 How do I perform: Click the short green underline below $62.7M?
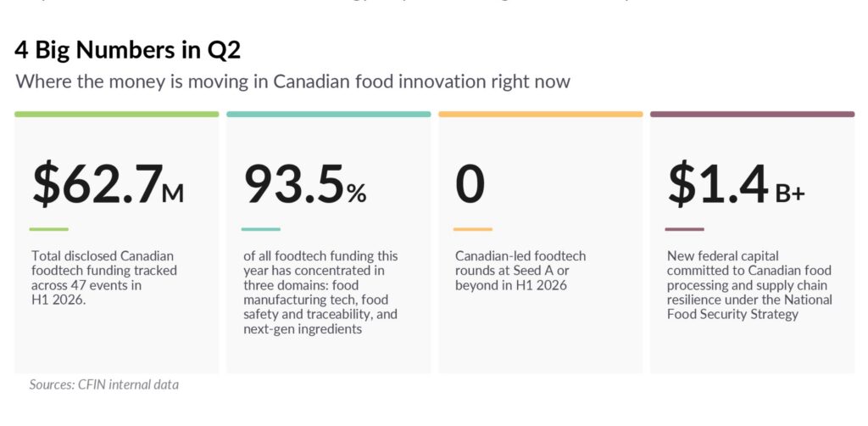tap(48, 229)
